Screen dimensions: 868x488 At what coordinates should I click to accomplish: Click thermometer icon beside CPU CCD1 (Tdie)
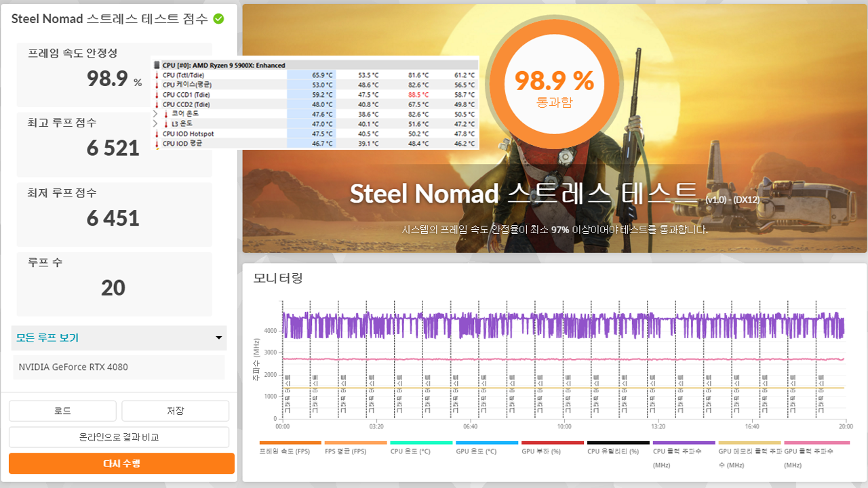(x=157, y=95)
